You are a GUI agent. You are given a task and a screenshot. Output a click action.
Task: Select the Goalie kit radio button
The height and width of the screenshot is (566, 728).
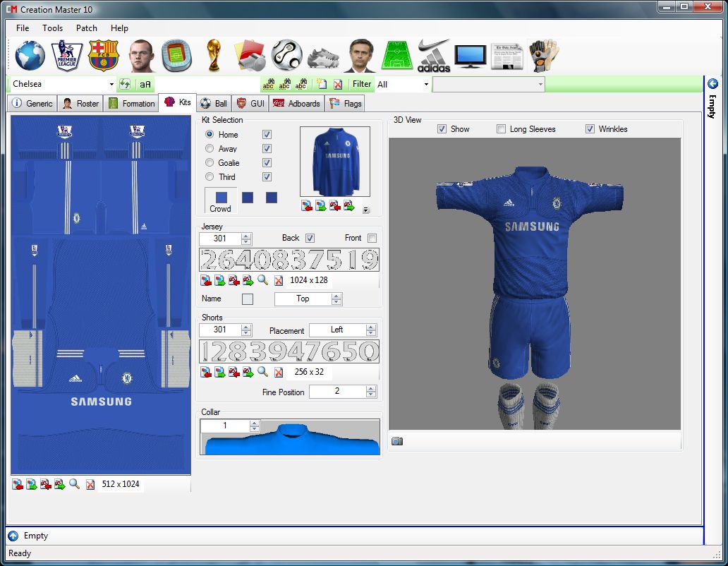(x=210, y=162)
